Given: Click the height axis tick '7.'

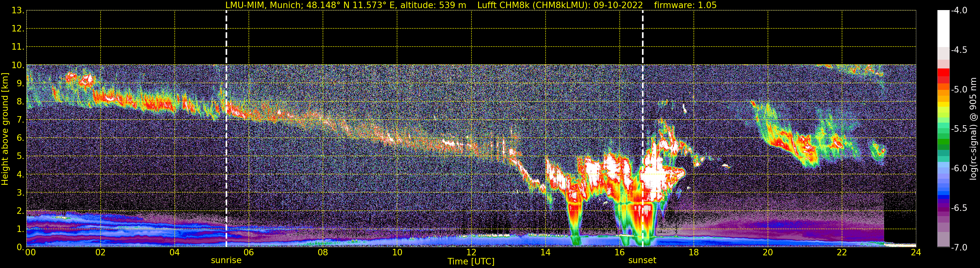Looking at the screenshot, I should [x=20, y=120].
